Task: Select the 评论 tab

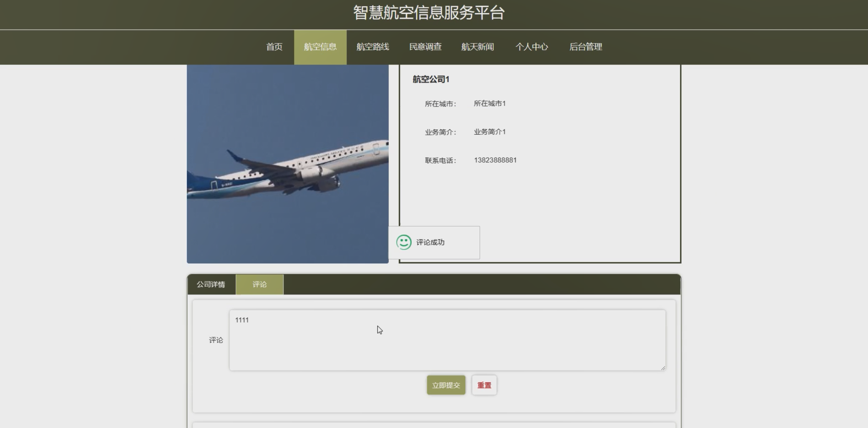Action: (259, 285)
